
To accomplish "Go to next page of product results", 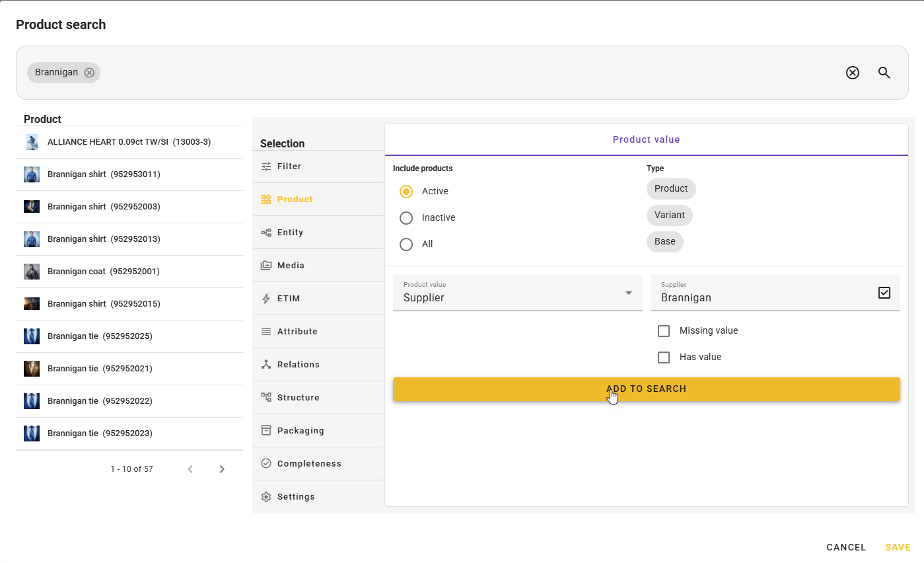I will [x=222, y=469].
